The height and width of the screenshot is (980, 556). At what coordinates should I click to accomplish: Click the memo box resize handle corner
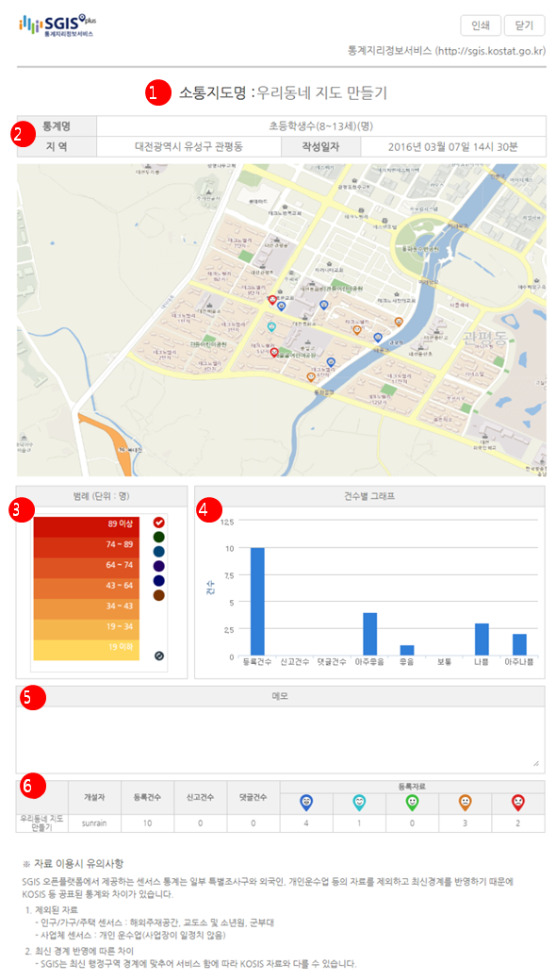536,764
